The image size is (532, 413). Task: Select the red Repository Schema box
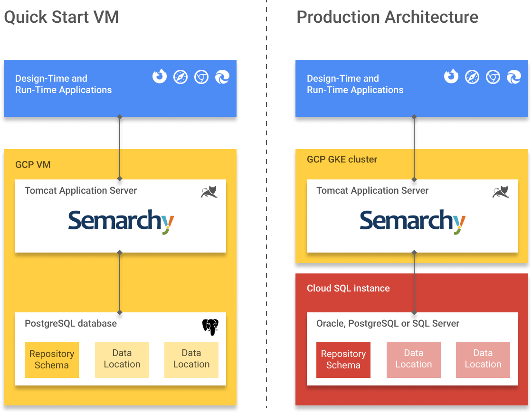coord(343,360)
